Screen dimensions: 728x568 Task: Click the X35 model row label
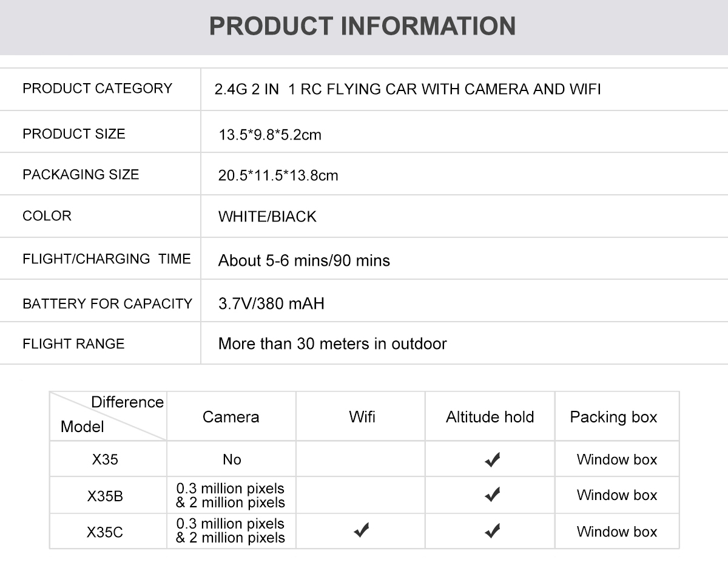pyautogui.click(x=105, y=459)
